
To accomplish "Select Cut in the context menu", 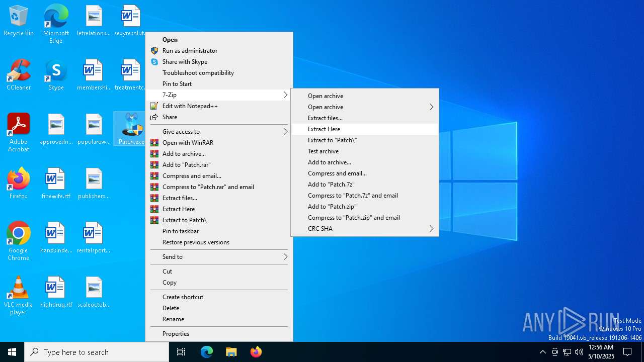I will pyautogui.click(x=219, y=271).
